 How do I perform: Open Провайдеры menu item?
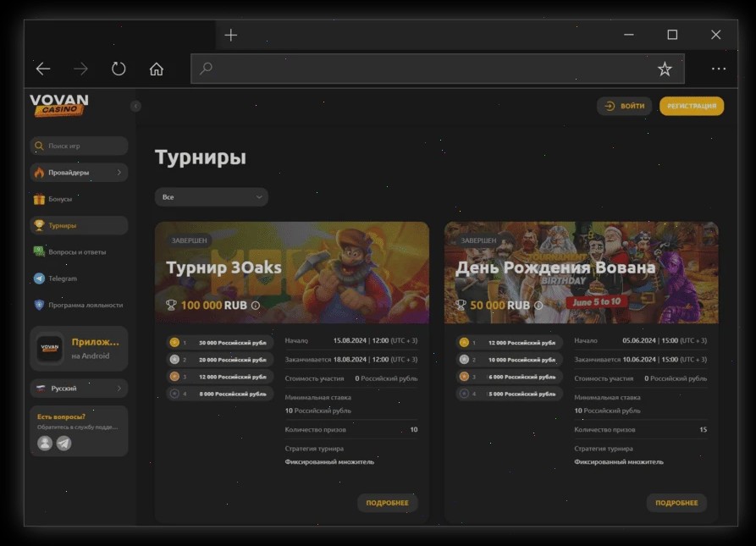pos(79,172)
